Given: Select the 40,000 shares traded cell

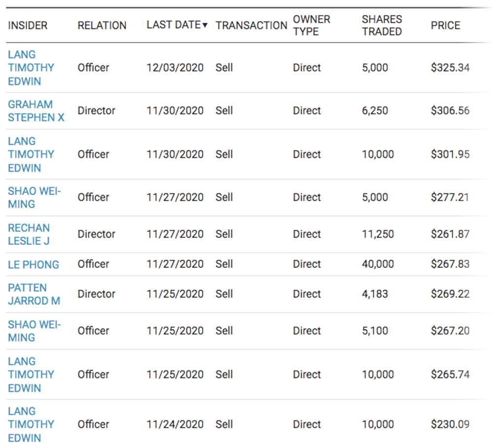Looking at the screenshot, I should tap(378, 264).
